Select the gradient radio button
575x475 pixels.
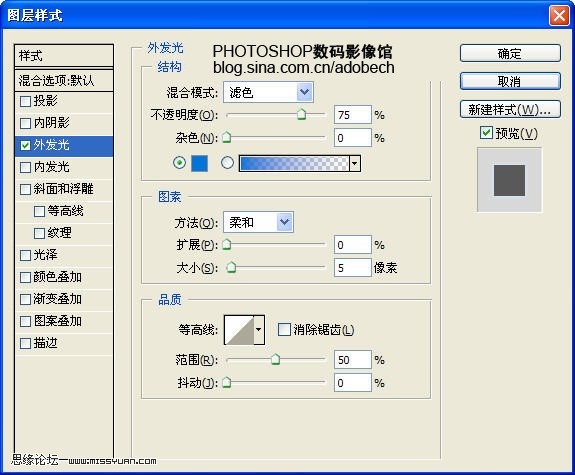pos(227,162)
